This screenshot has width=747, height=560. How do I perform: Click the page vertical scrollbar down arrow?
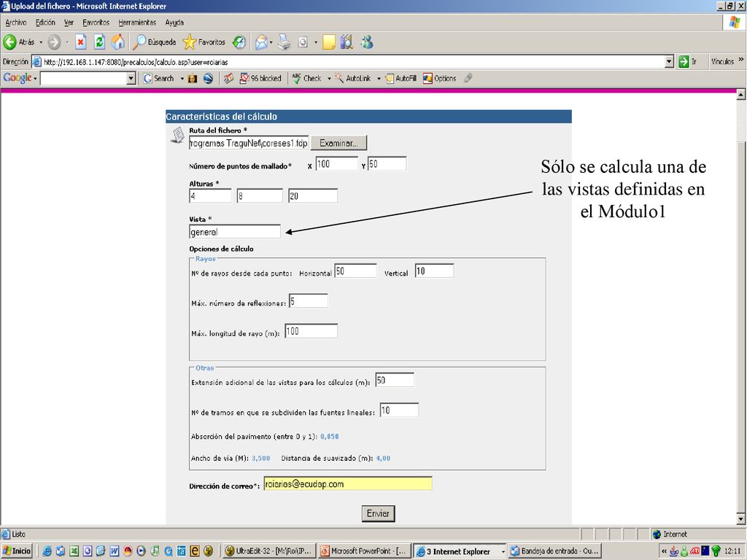(x=741, y=519)
